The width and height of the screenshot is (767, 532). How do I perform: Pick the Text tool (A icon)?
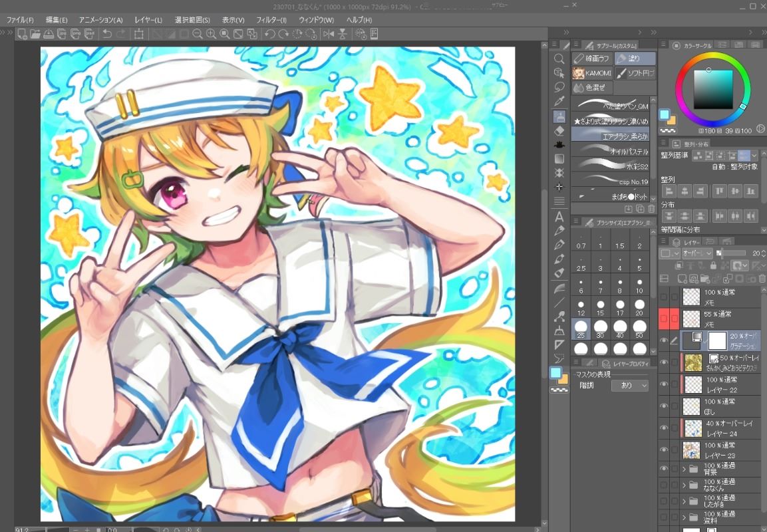559,217
